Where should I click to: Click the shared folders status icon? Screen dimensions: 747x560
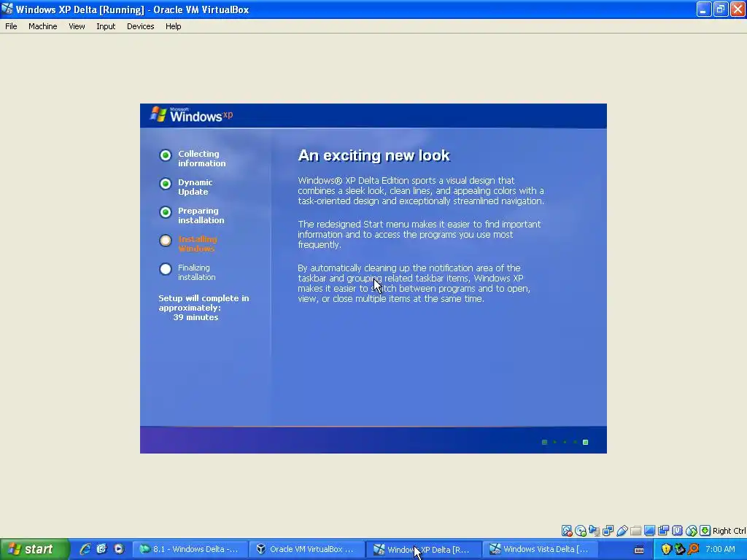(635, 531)
